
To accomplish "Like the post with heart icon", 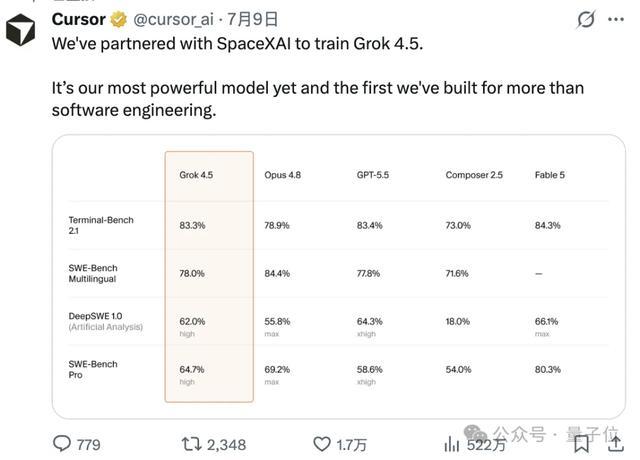I will tap(322, 444).
